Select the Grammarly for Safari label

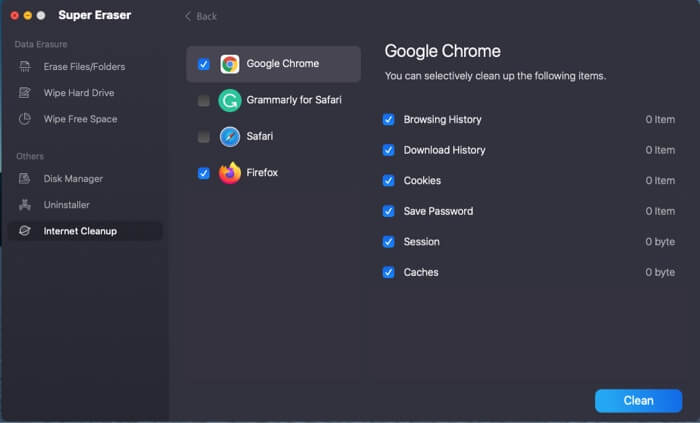pos(294,100)
